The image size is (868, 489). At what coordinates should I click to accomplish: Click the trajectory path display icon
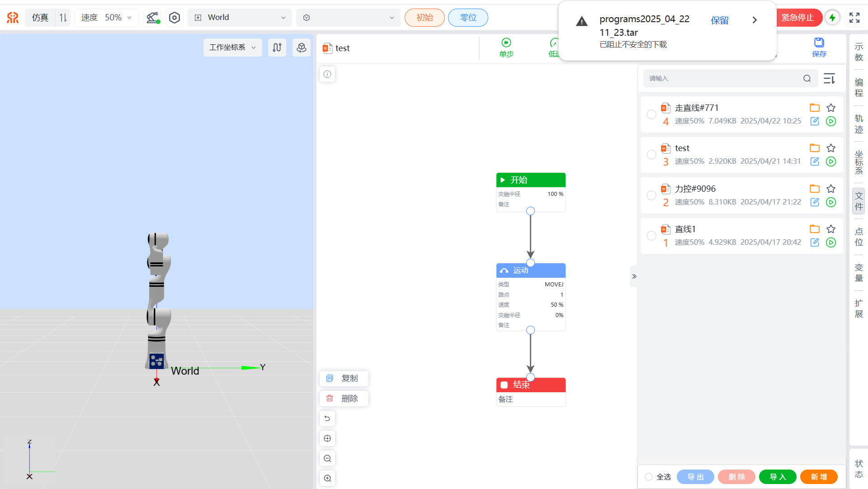(277, 47)
